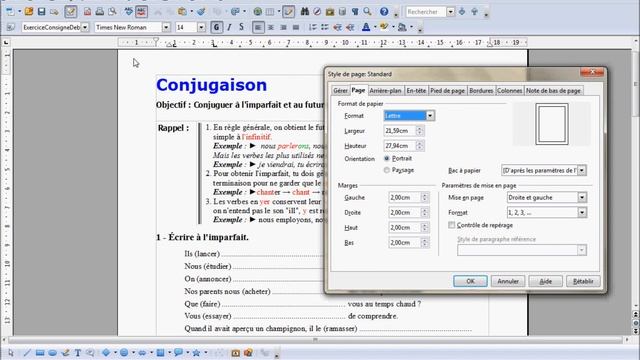Viewport: 640px width, 360px height.
Task: Click the OK button
Action: (470, 281)
